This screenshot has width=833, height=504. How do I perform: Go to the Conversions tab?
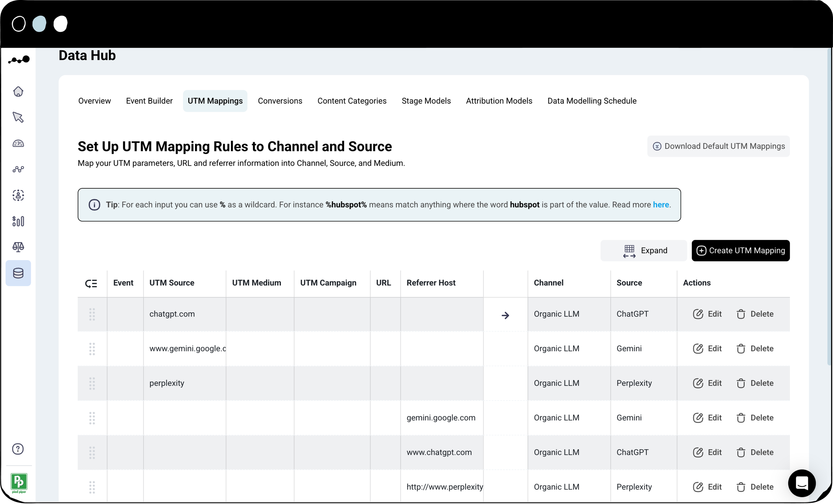(280, 101)
